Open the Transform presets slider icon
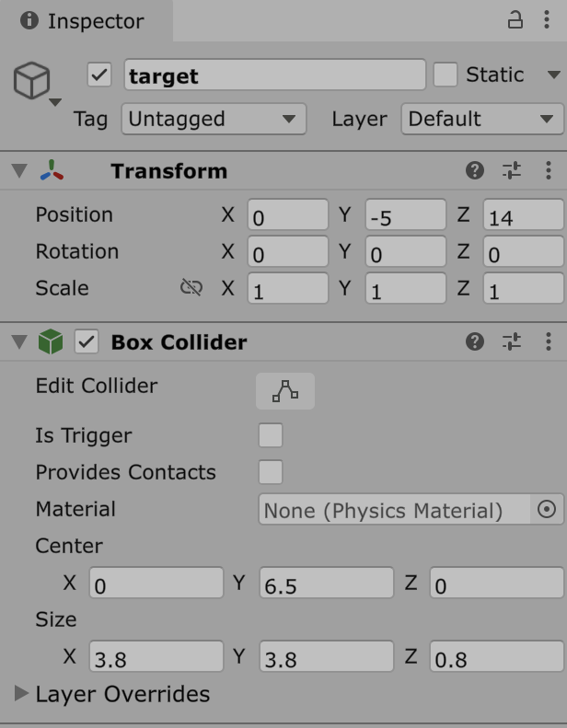This screenshot has width=567, height=728. click(512, 171)
